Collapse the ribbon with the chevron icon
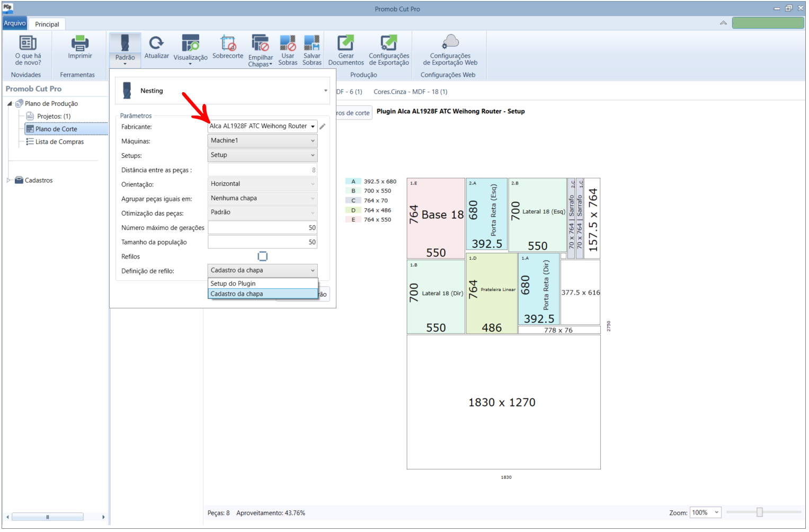Screen dimensions: 809x532 (x=723, y=23)
